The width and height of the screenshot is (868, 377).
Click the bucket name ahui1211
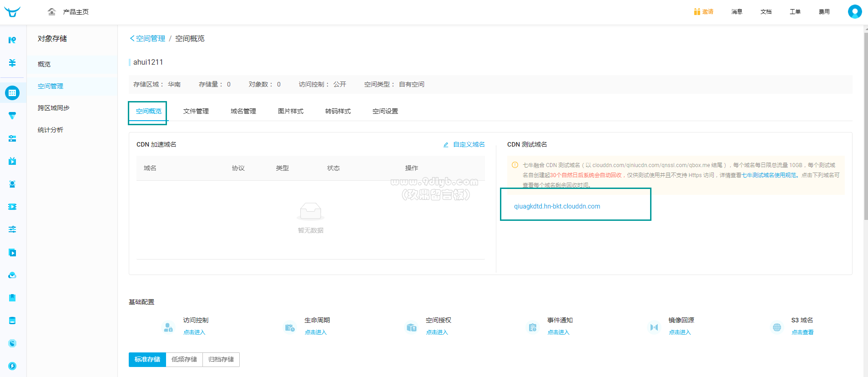click(148, 62)
